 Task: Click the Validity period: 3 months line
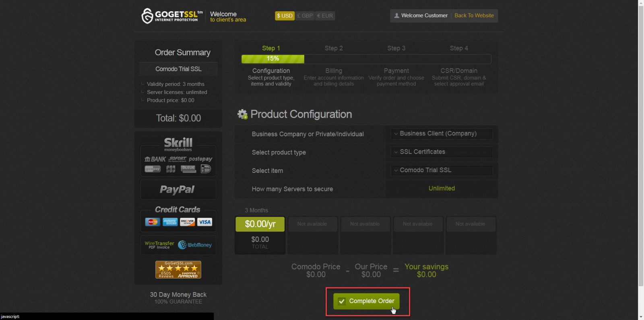(x=175, y=84)
